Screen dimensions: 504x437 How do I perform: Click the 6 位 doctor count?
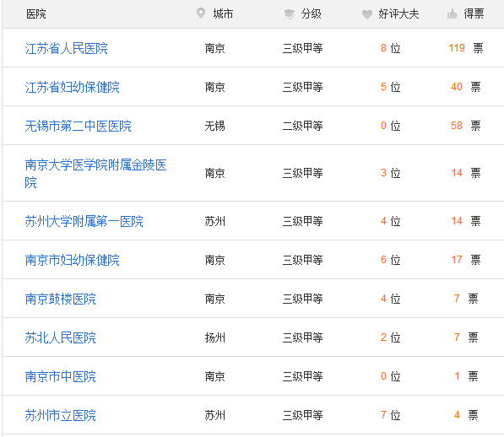[391, 260]
